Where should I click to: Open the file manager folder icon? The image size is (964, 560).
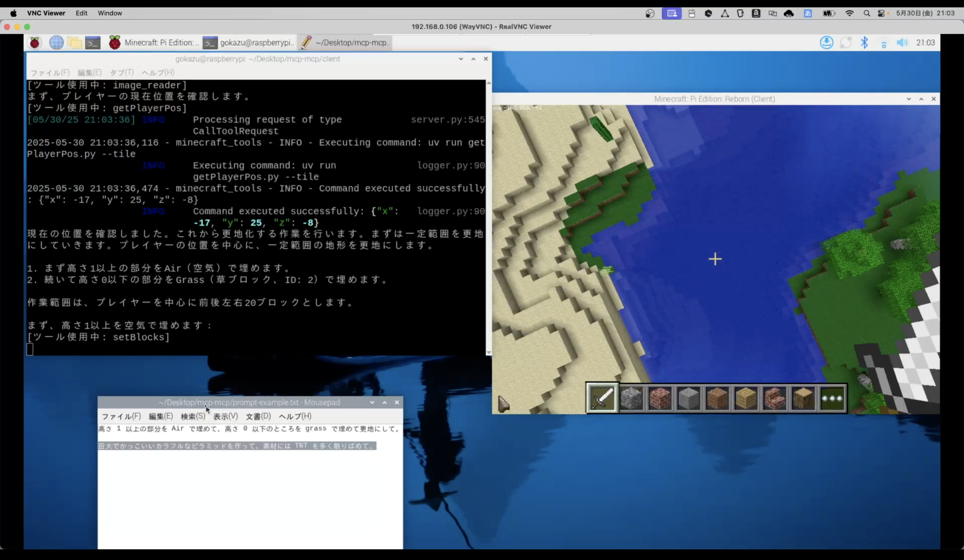pyautogui.click(x=75, y=42)
